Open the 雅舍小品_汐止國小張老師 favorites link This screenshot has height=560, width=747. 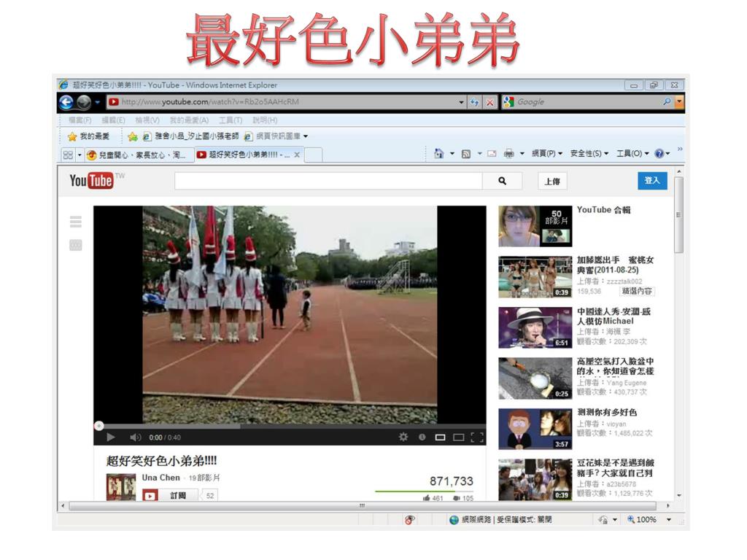(190, 136)
